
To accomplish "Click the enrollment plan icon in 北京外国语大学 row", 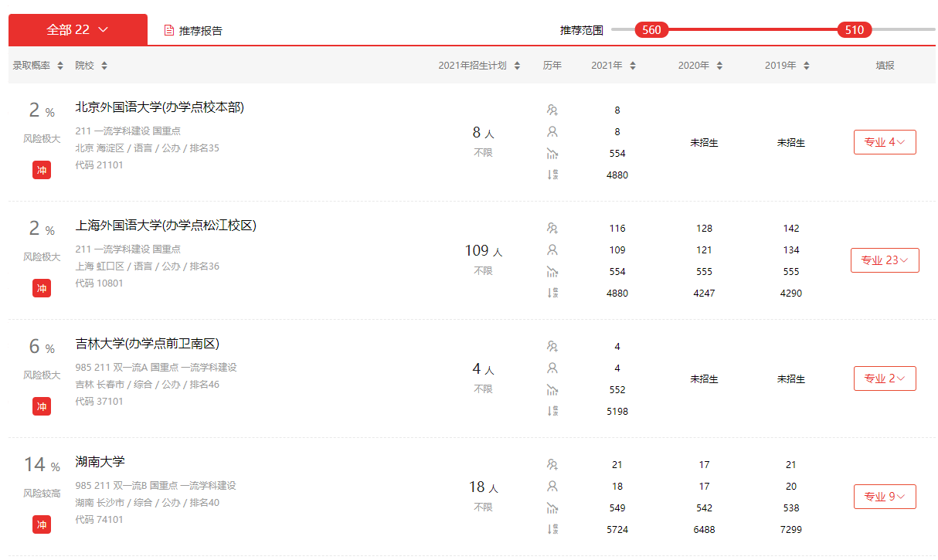I will tap(552, 110).
